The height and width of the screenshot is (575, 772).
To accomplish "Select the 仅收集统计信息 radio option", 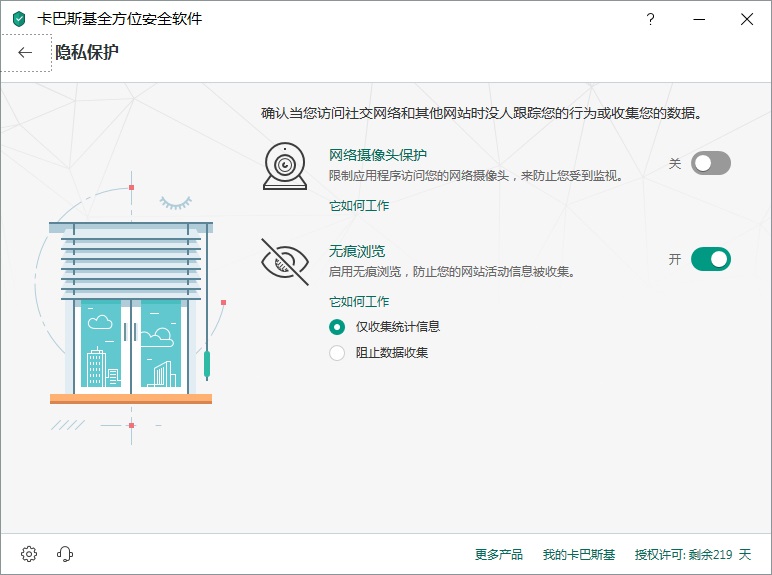I will tap(337, 327).
